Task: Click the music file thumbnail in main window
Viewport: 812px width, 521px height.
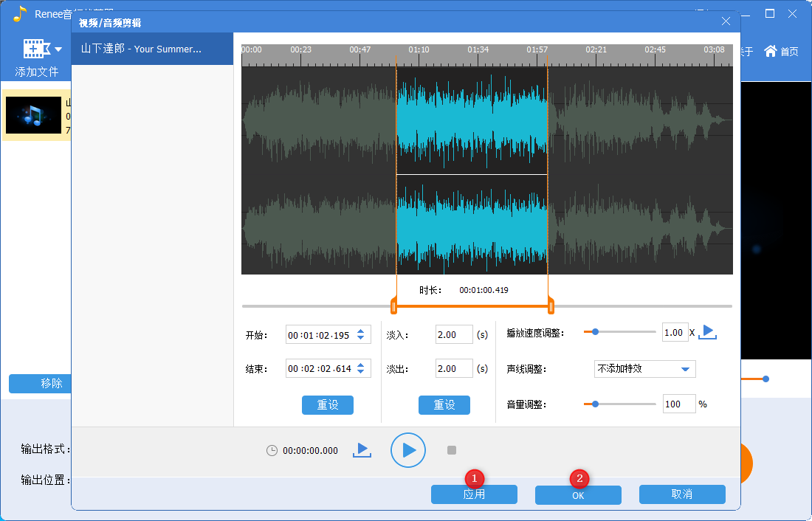Action: point(34,115)
